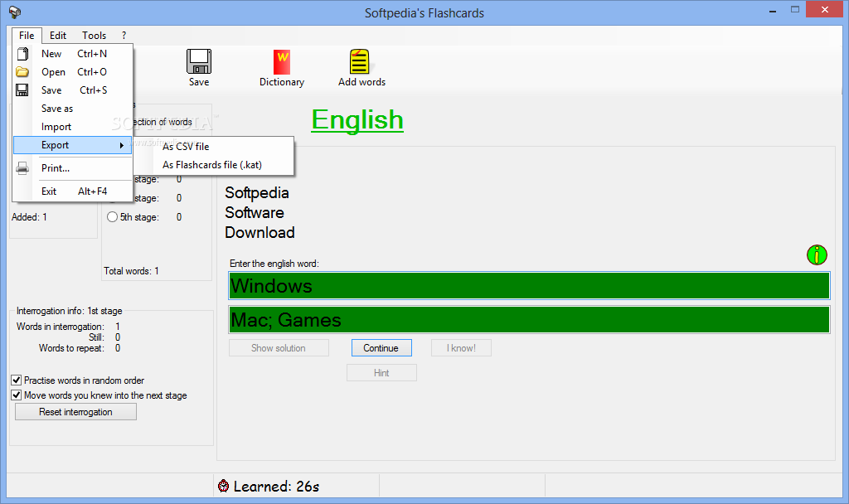
Task: Open the Edit menu
Action: coord(58,35)
